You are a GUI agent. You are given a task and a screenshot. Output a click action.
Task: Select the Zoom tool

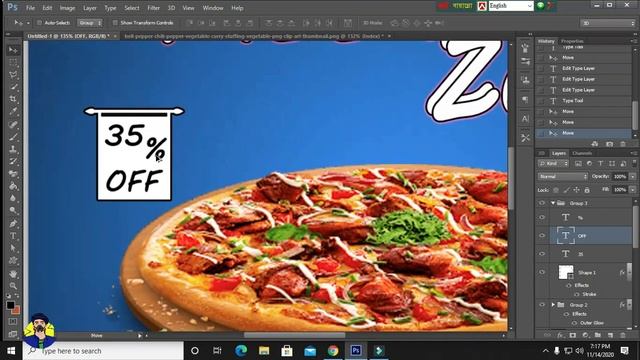[x=13, y=286]
